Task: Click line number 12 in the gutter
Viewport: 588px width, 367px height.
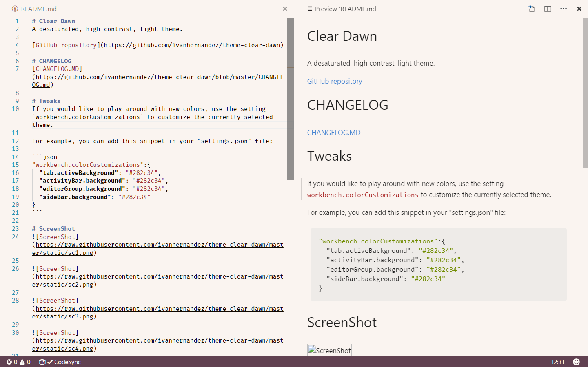Action: pos(16,141)
